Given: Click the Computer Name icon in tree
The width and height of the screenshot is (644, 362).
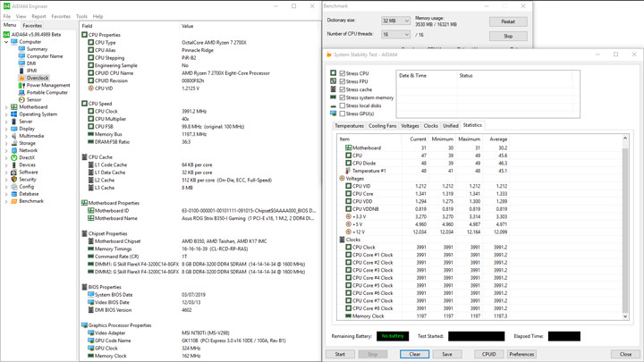Looking at the screenshot, I should pos(21,56).
